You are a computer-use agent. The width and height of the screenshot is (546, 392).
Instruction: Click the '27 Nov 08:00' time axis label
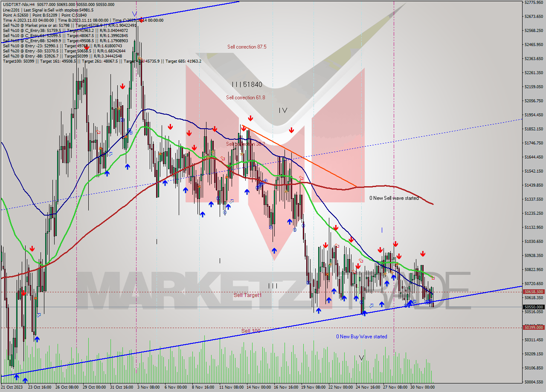pyautogui.click(x=395, y=387)
